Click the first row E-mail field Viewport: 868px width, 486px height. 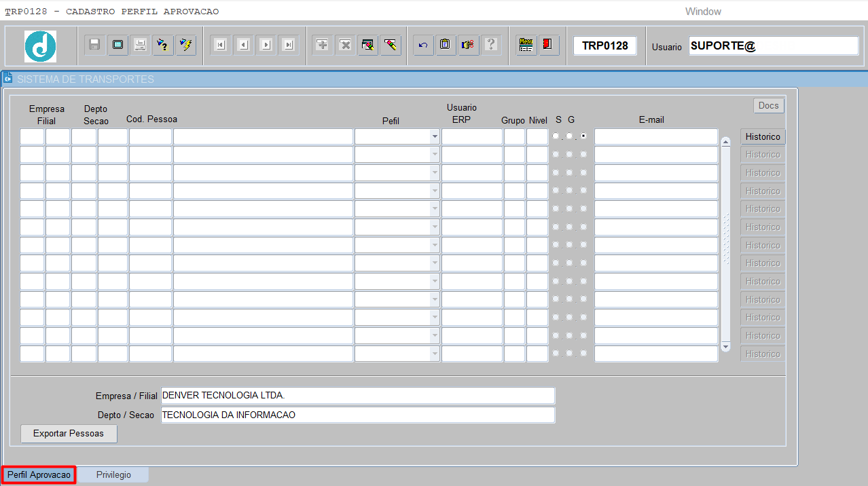655,136
